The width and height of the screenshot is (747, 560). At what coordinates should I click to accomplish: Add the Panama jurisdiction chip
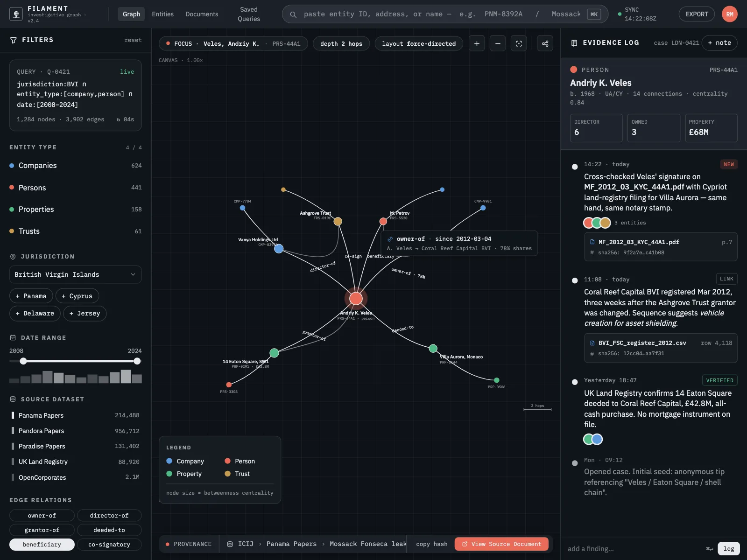tap(31, 296)
